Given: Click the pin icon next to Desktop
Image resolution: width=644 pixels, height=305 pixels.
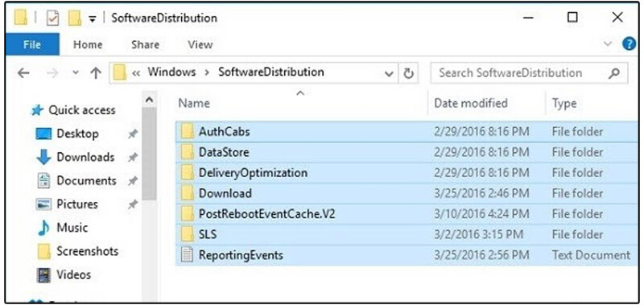Looking at the screenshot, I should (132, 134).
